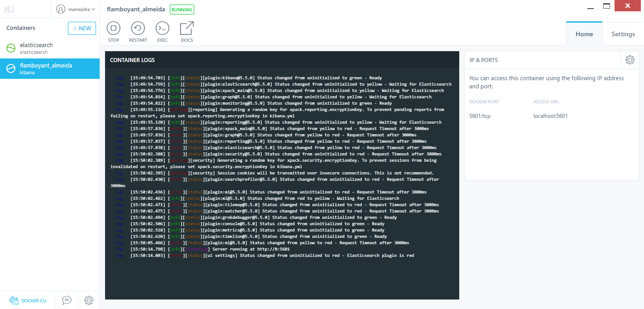Select the elasticsearch container

[x=50, y=48]
